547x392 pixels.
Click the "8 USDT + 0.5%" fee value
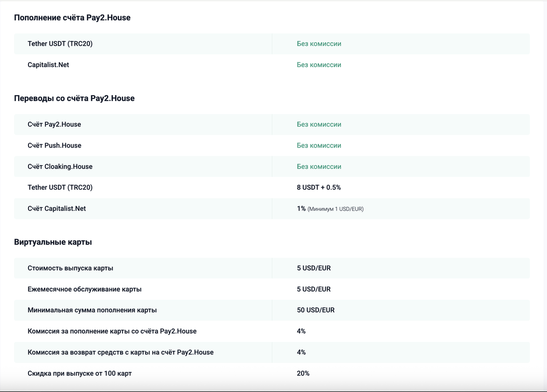point(319,188)
